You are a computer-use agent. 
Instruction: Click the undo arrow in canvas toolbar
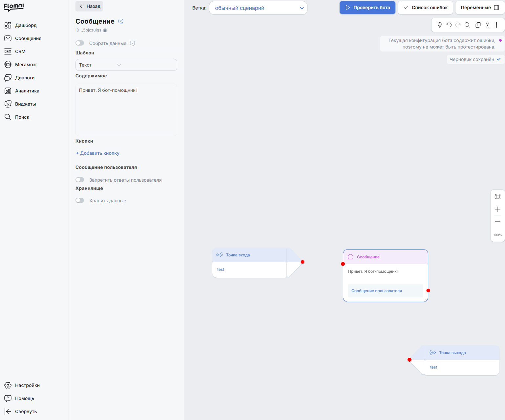tap(449, 25)
